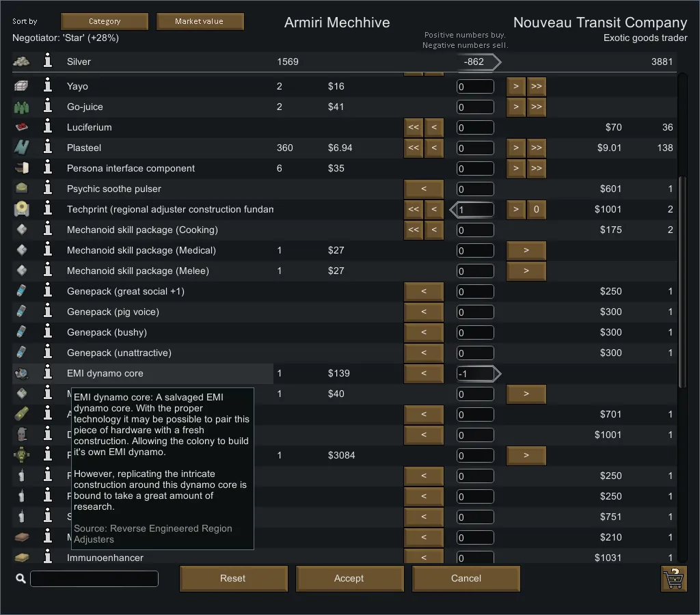Click the Plasteel item icon
The height and width of the screenshot is (615, 700).
coord(21,148)
